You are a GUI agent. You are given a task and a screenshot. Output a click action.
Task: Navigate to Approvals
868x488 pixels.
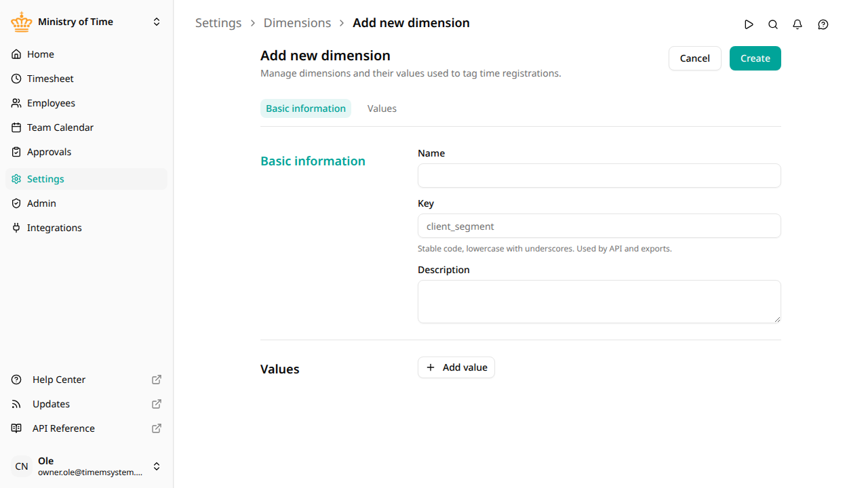pos(86,152)
